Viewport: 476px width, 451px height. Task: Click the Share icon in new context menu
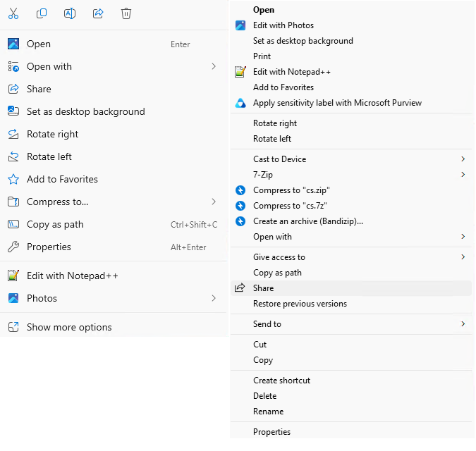pyautogui.click(x=13, y=89)
